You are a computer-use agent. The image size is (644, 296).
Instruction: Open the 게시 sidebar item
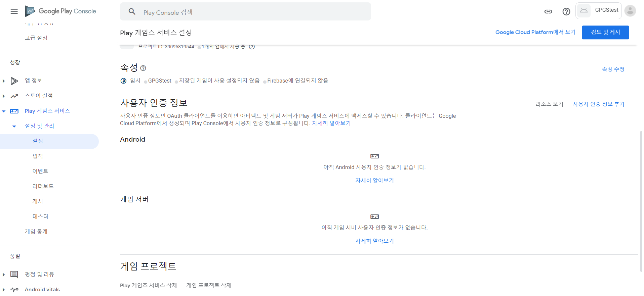tap(38, 201)
